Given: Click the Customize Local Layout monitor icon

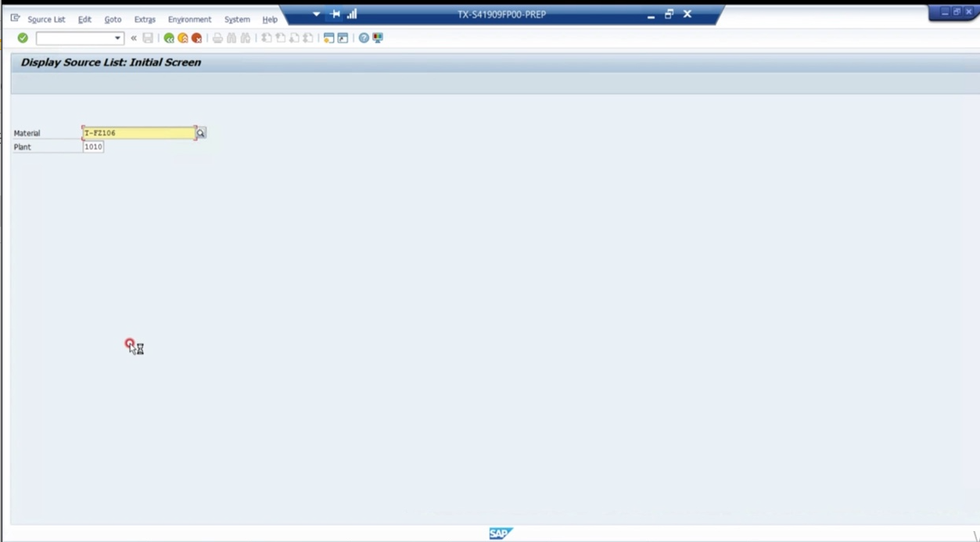Looking at the screenshot, I should tap(378, 38).
